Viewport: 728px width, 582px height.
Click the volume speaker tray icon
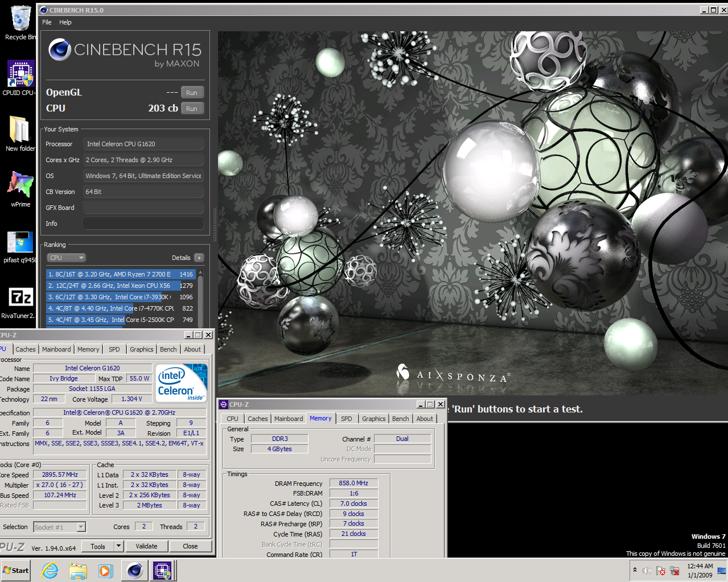click(647, 570)
